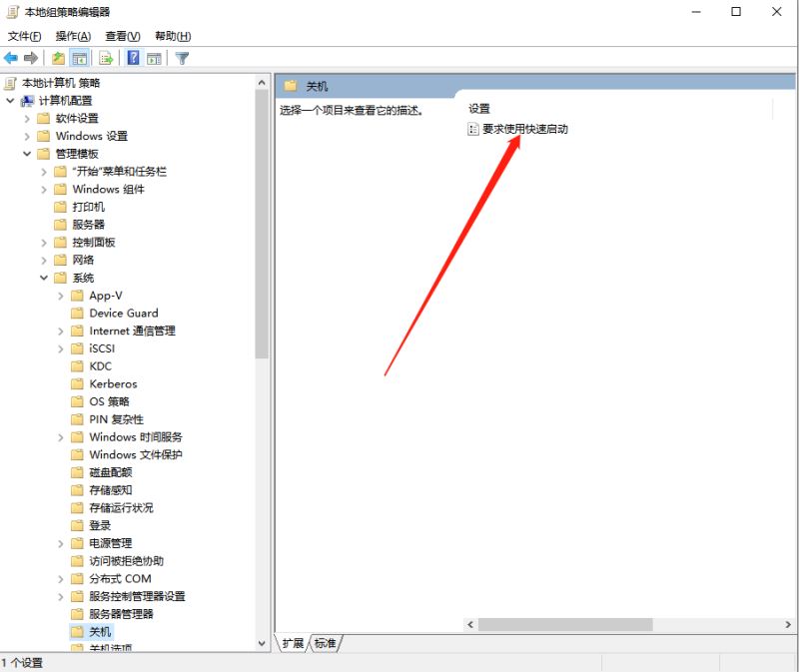
Task: Click the Export list toolbar icon
Action: click(106, 58)
